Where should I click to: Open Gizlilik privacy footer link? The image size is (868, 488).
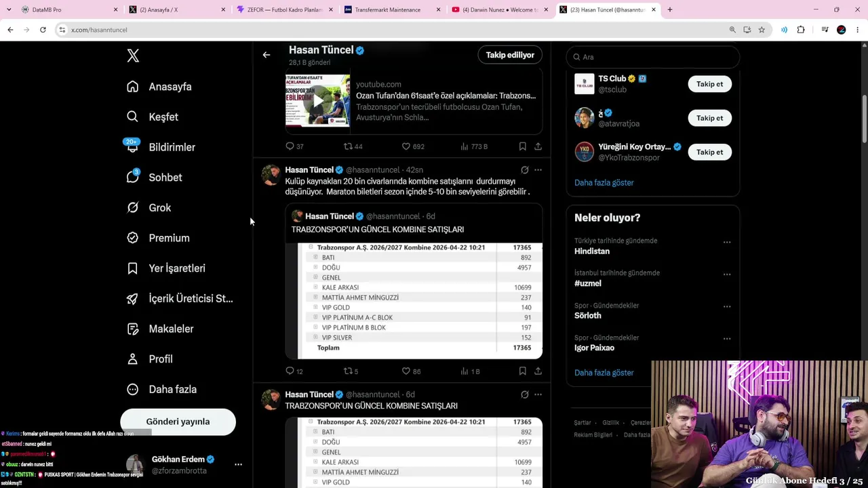(x=611, y=423)
